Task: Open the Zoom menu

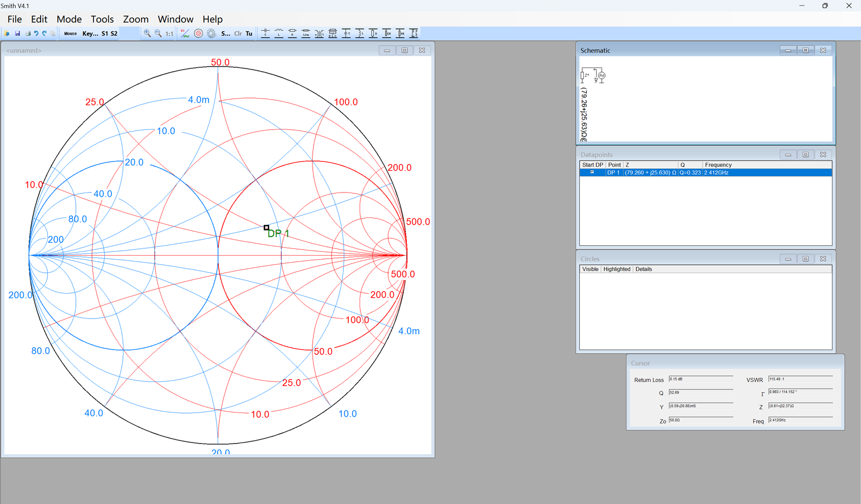Action: [x=136, y=19]
